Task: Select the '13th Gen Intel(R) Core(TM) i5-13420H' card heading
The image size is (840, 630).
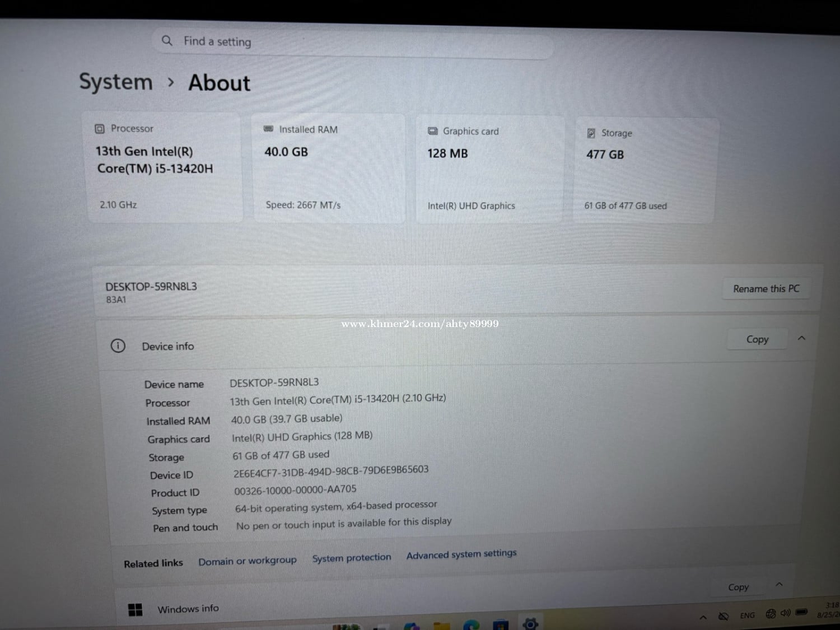Action: 155,160
